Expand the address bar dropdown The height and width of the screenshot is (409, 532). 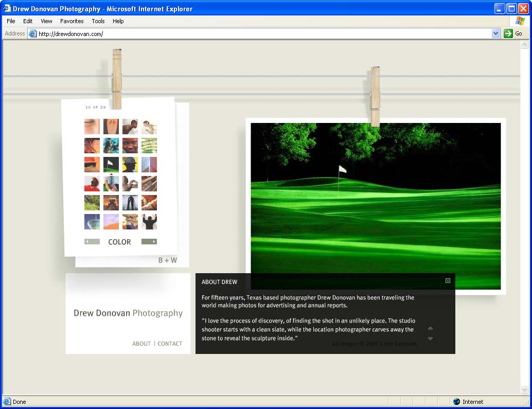(x=495, y=33)
